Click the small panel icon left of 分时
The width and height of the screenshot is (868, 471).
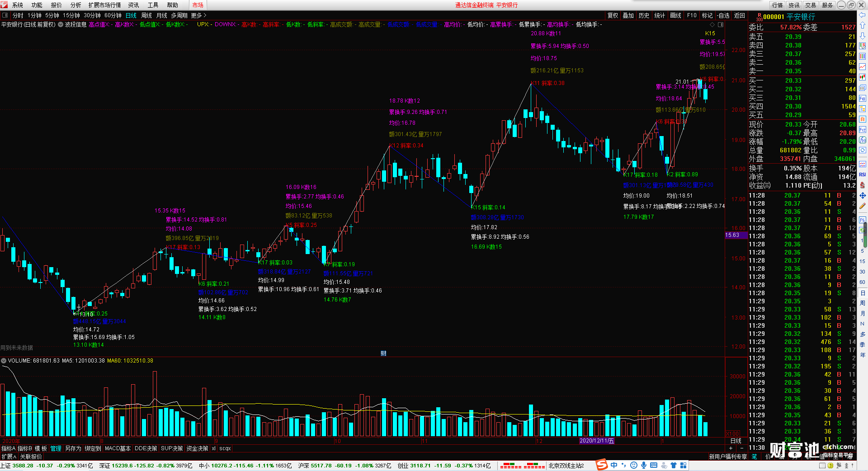tap(5, 15)
